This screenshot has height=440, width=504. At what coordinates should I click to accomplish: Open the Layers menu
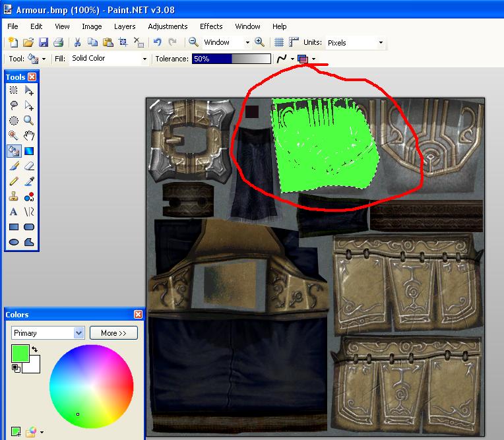pos(125,26)
